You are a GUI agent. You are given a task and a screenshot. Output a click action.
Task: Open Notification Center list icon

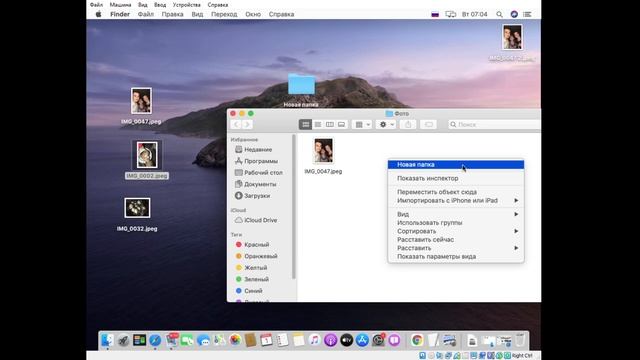pos(527,14)
